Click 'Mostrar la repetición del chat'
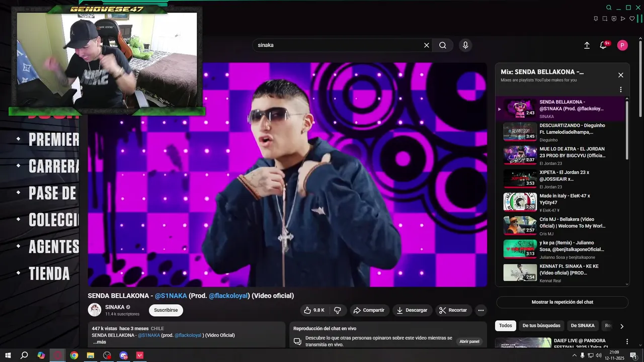Image resolution: width=644 pixels, height=362 pixels. point(562,302)
